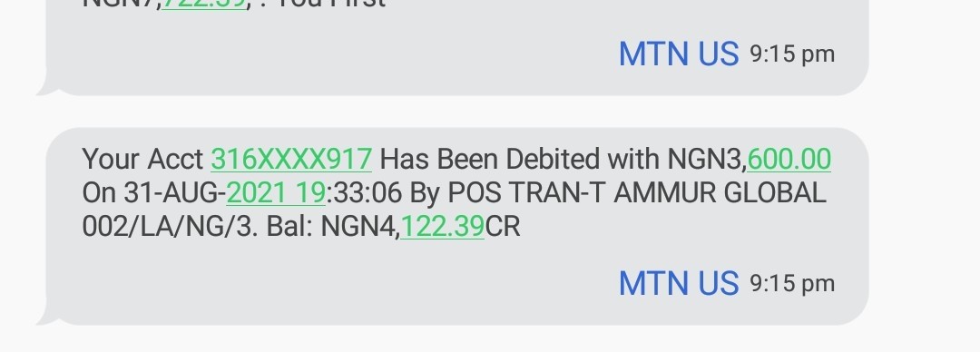
Task: Tap the underlined account number 316XXXX917
Action: coord(291,159)
